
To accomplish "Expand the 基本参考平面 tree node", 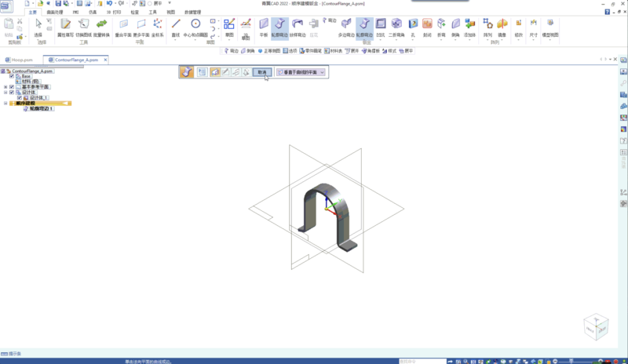I will tap(5, 87).
